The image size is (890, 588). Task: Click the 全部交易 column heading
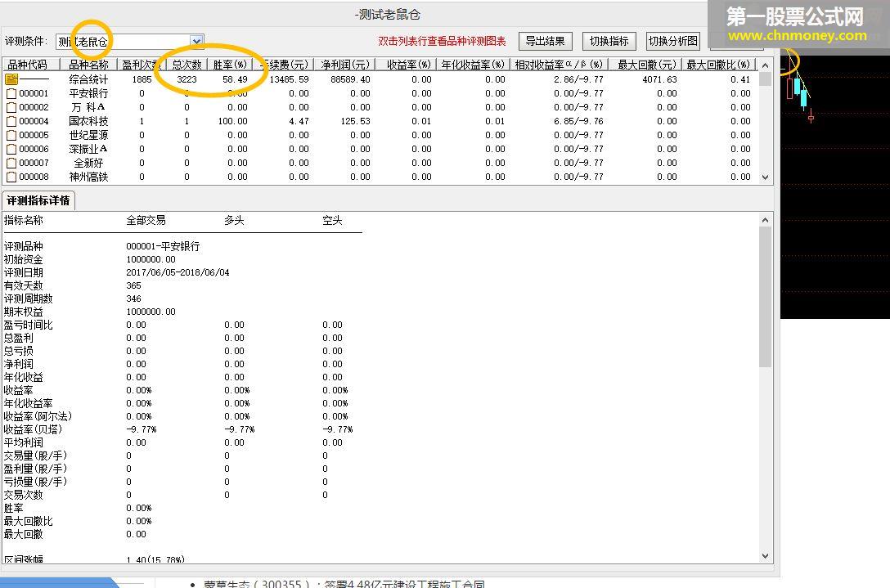click(x=146, y=221)
